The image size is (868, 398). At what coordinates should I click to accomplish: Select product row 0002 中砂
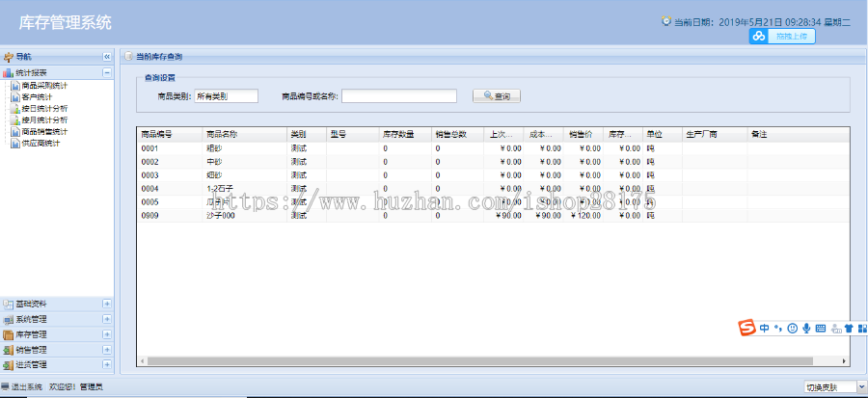coord(493,162)
